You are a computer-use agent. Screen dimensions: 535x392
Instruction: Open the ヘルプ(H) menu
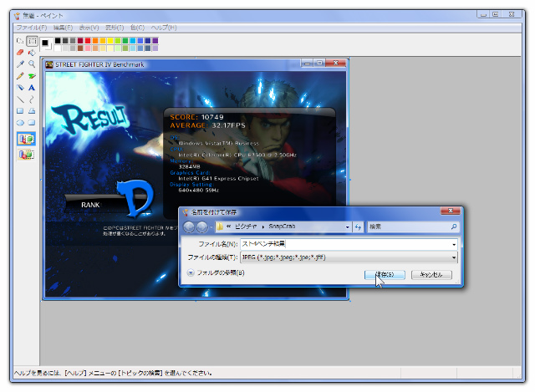tap(164, 28)
